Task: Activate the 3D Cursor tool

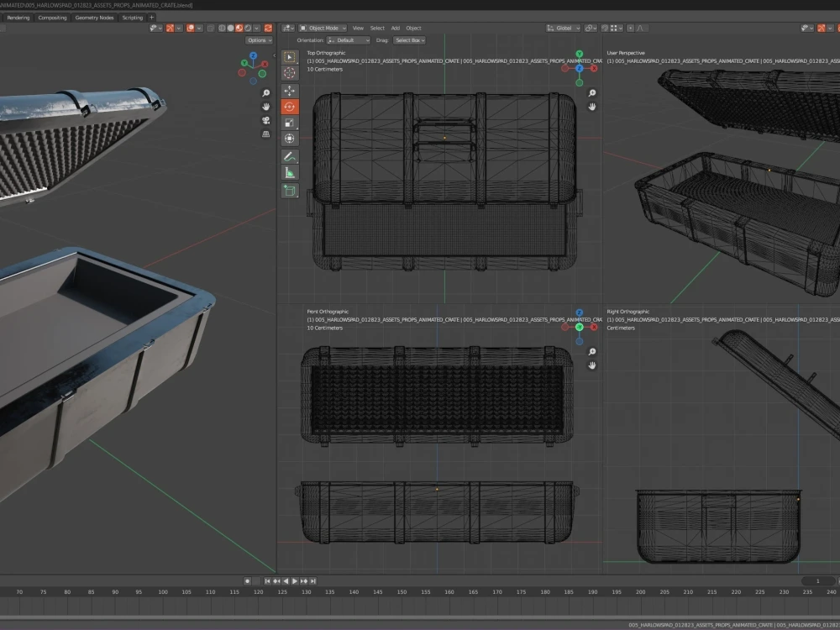Action: coord(290,74)
